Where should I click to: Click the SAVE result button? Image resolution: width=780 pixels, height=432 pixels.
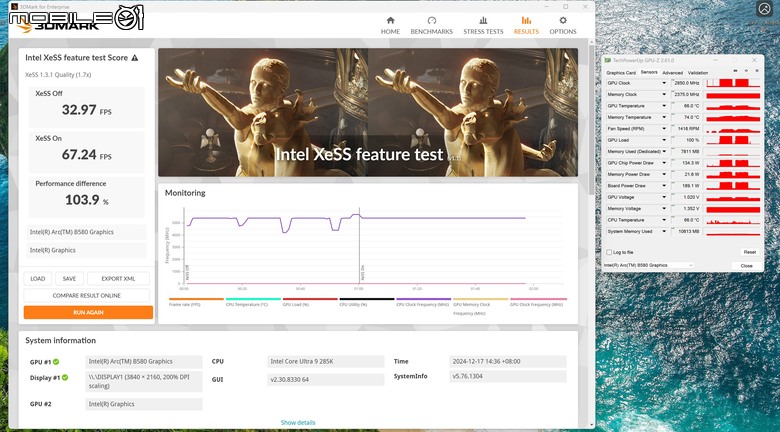[69, 279]
